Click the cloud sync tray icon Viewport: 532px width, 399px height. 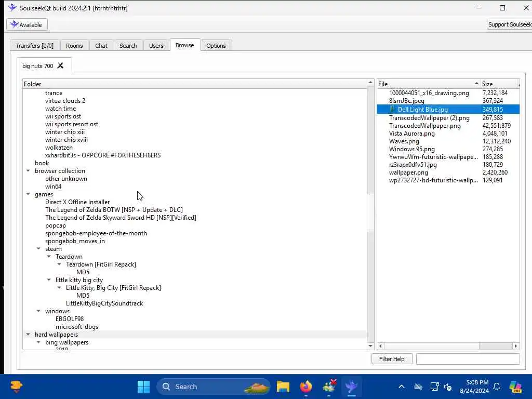click(418, 387)
